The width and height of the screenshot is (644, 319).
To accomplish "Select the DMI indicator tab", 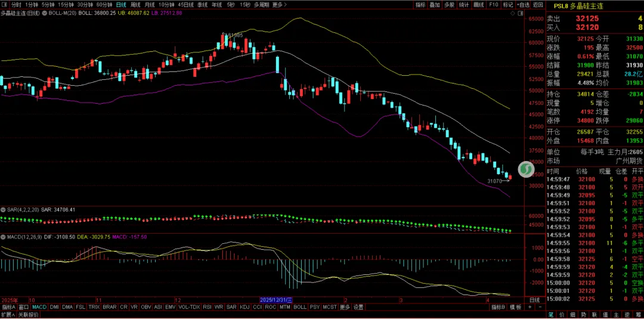I will (x=54, y=306).
